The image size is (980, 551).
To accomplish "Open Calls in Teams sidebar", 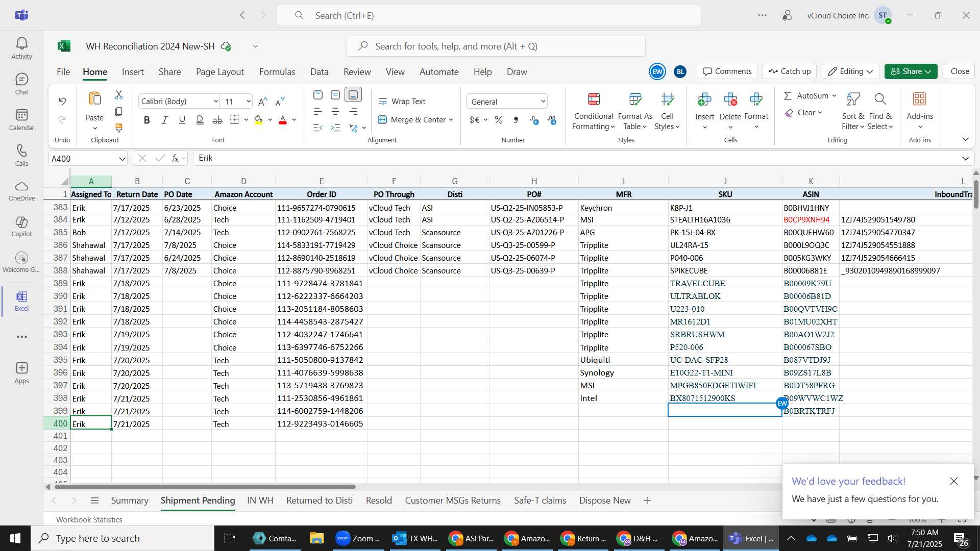I will [x=21, y=156].
